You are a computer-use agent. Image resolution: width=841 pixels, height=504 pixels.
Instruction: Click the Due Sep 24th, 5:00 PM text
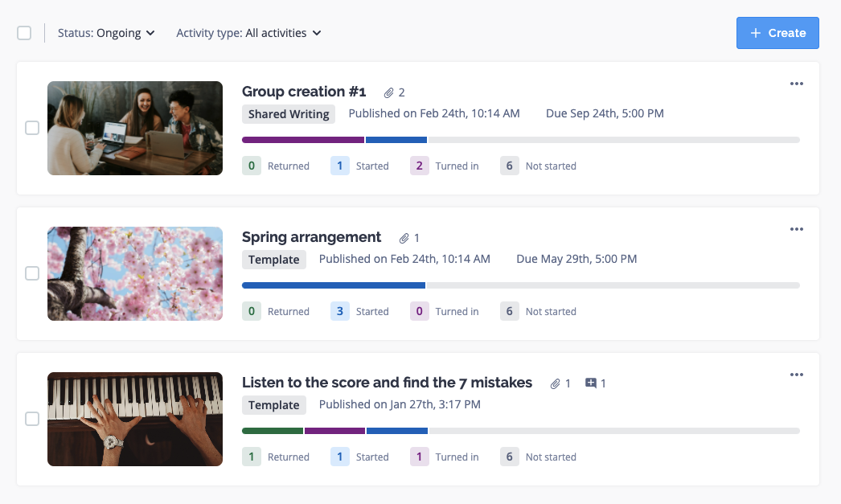click(x=605, y=113)
